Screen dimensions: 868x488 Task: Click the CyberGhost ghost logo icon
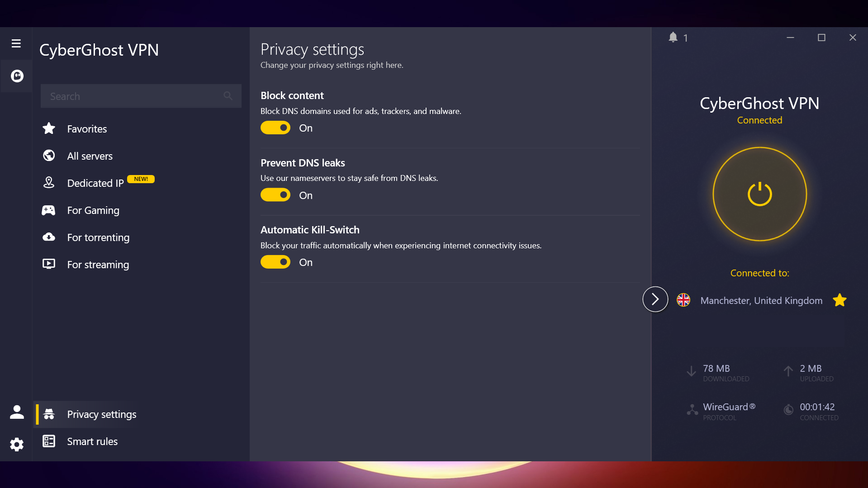coord(17,76)
